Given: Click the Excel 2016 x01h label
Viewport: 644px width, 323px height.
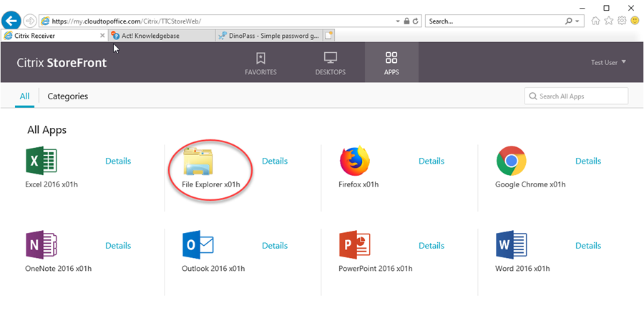Looking at the screenshot, I should [52, 184].
